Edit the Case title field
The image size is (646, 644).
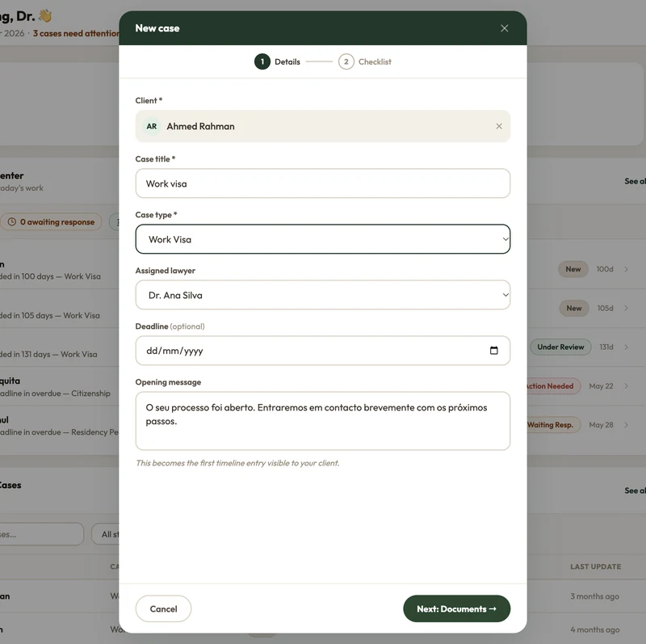pos(322,183)
